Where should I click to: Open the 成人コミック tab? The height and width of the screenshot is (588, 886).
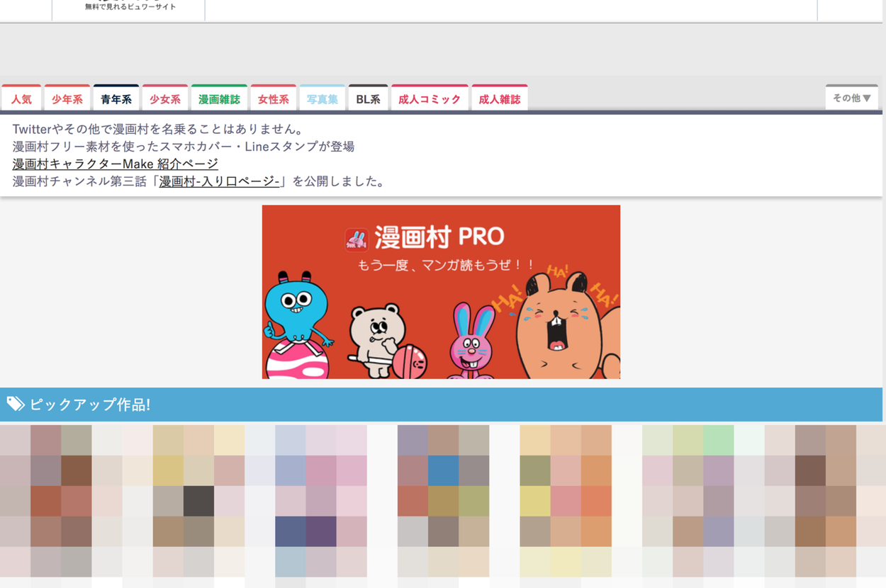[430, 99]
